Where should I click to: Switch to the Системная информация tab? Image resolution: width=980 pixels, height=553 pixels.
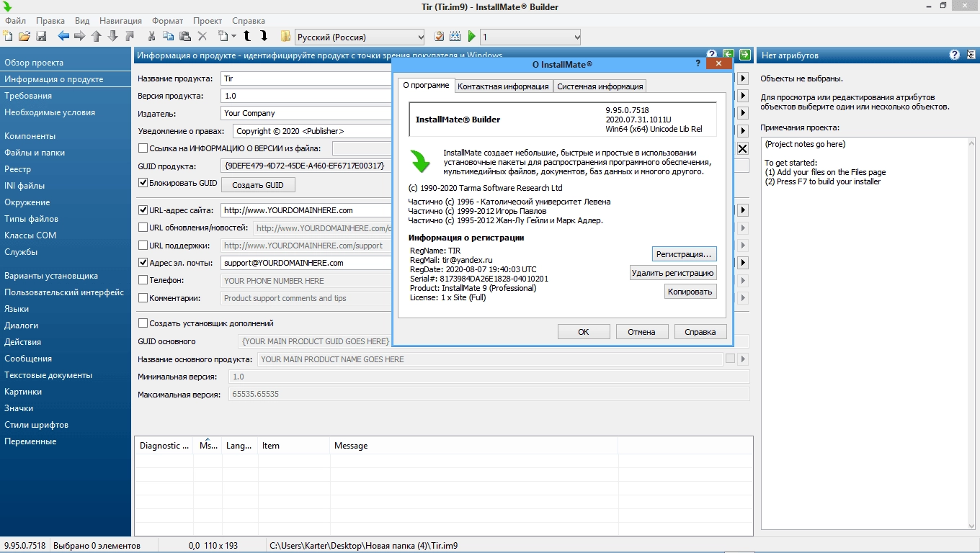600,86
